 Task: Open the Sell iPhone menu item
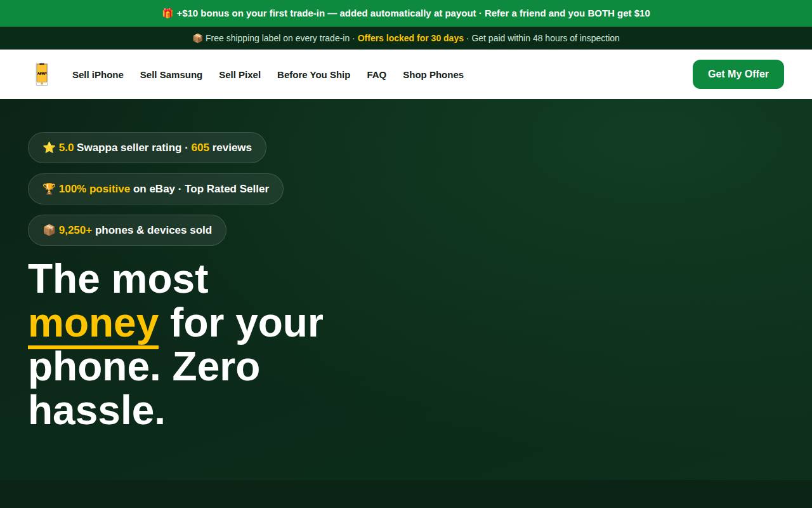point(98,75)
